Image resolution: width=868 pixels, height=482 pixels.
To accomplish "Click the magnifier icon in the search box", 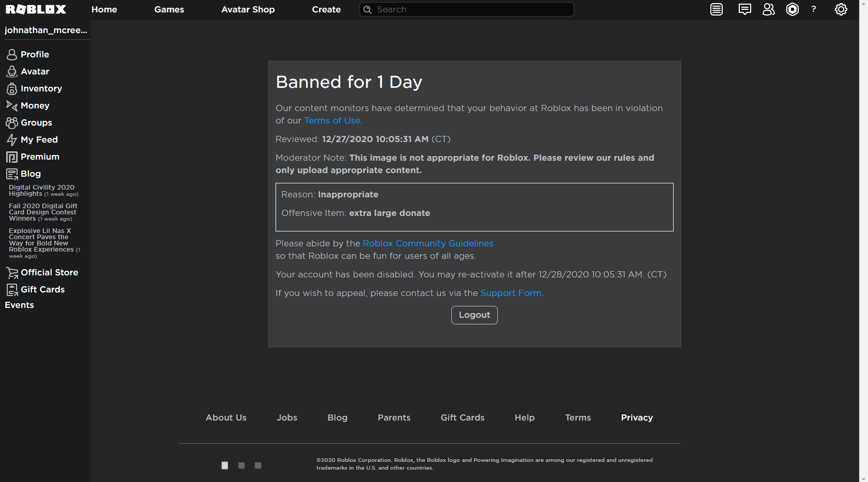I will [368, 9].
